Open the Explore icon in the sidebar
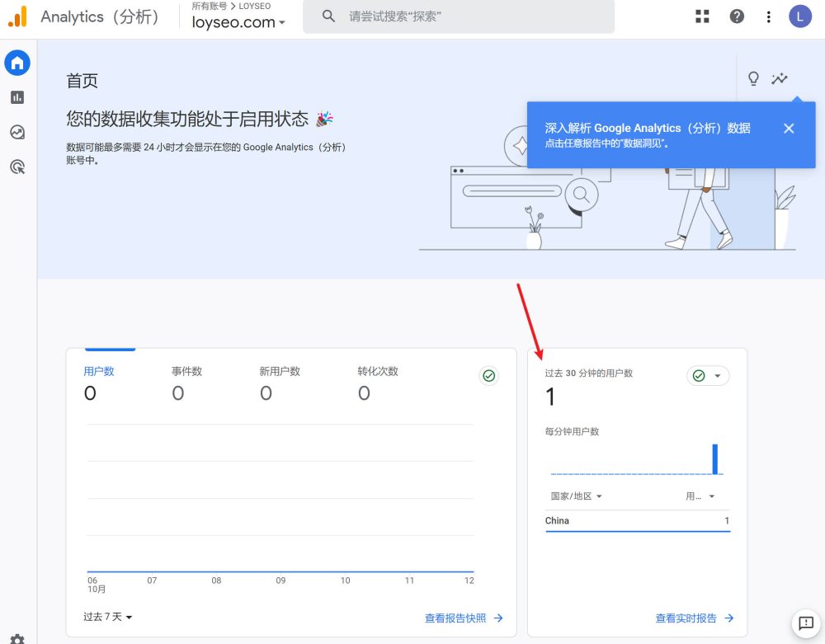Viewport: 825px width, 644px height. pos(17,132)
